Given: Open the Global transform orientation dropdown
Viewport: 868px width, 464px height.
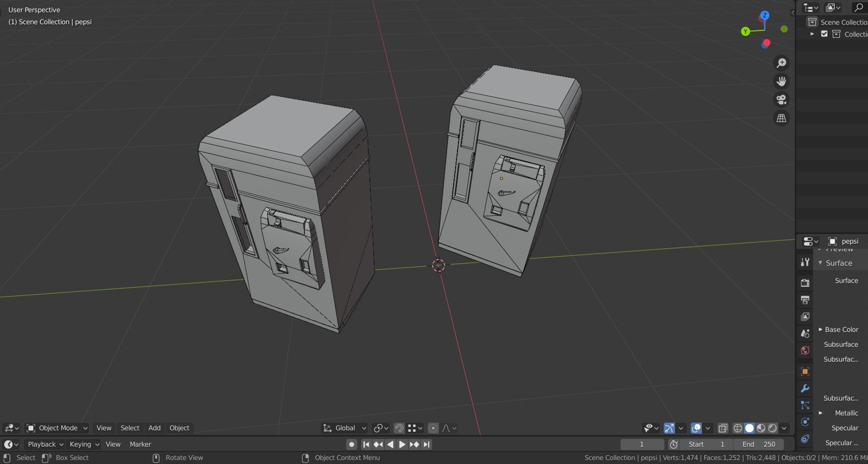Looking at the screenshot, I should click(x=344, y=428).
